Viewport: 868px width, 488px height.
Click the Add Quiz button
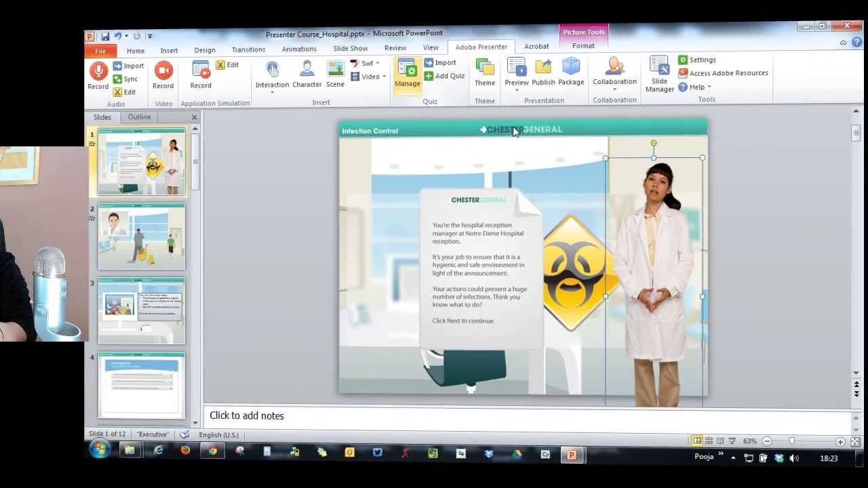tap(444, 76)
